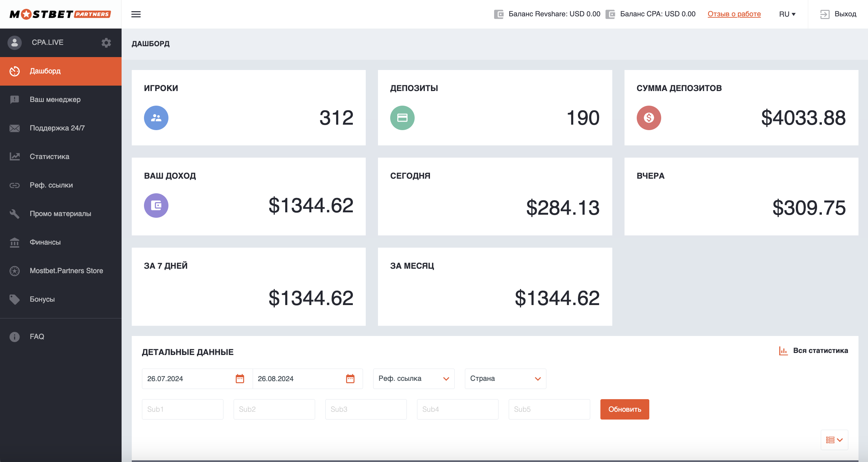868x462 pixels.
Task: Open the Страна country dropdown
Action: (505, 378)
